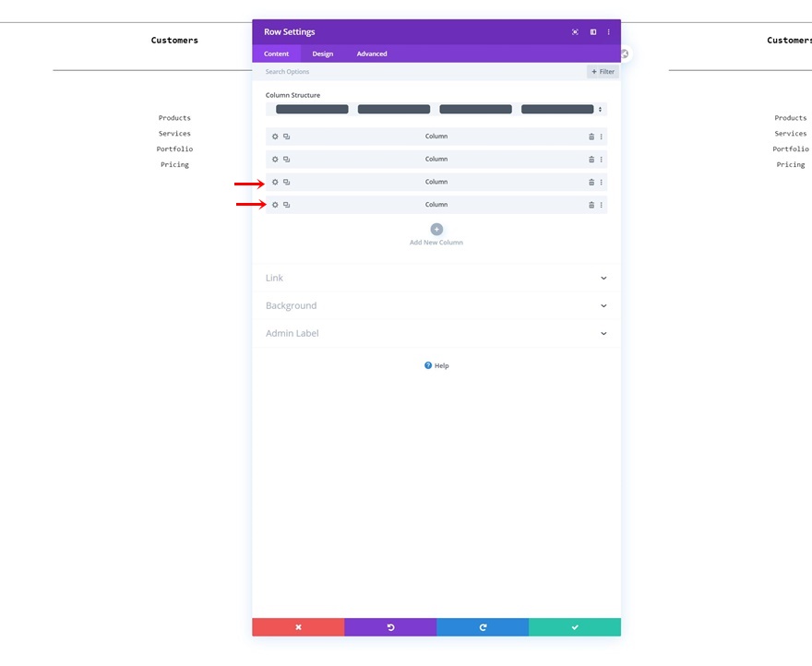
Task: Snap Row Settings modal to sidebar
Action: (593, 32)
